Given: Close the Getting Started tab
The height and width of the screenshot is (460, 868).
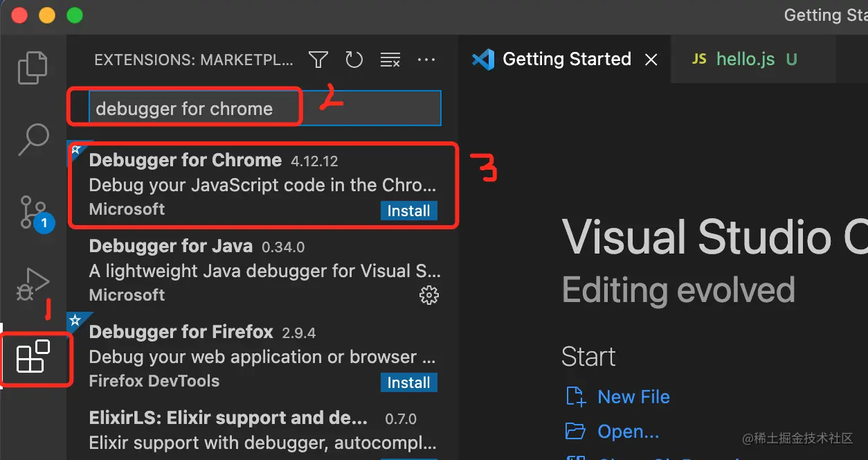Looking at the screenshot, I should pyautogui.click(x=651, y=60).
